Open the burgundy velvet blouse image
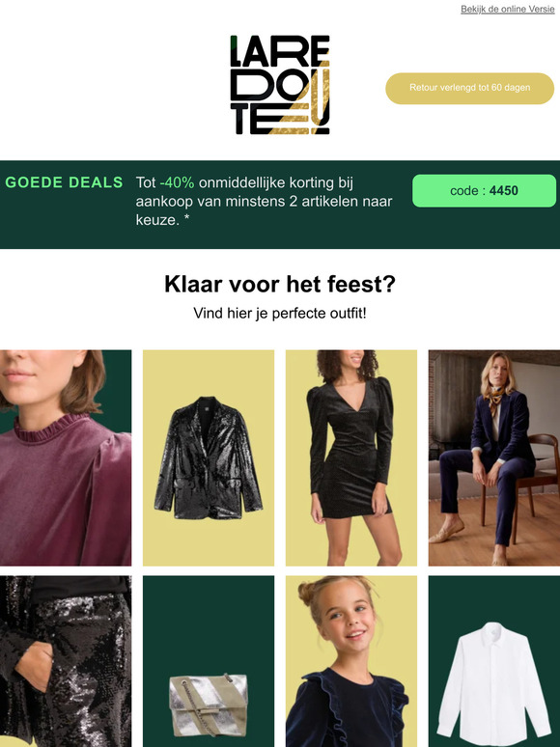This screenshot has height=747, width=560. click(x=66, y=457)
